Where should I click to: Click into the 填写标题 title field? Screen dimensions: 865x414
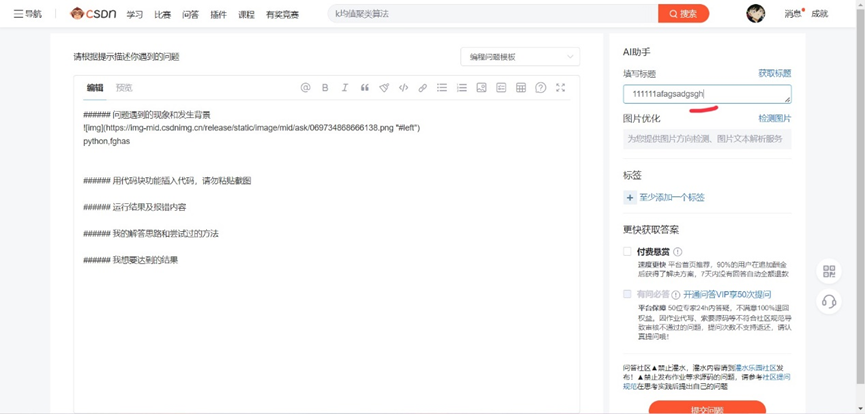[x=707, y=94]
